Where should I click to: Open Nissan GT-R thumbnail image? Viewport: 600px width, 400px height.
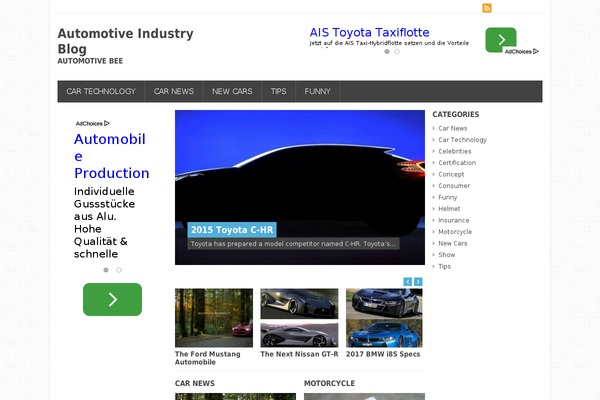coord(299,318)
